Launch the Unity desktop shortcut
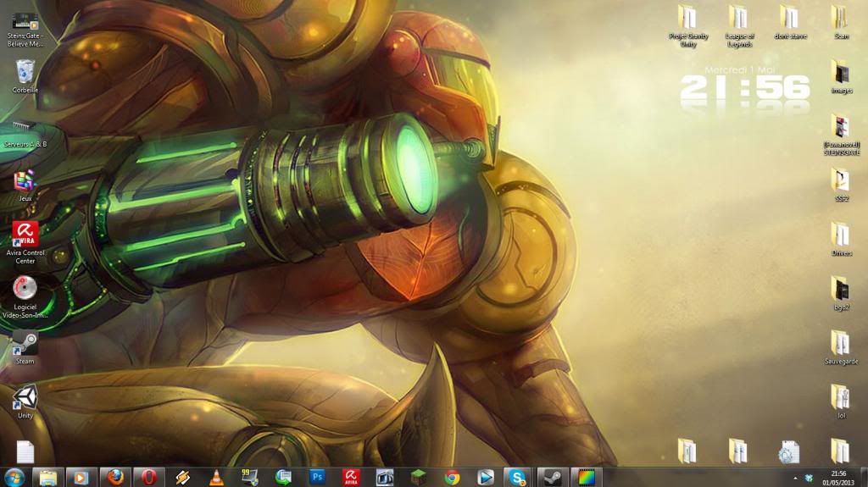Viewport: 868px width, 487px height. 25,401
